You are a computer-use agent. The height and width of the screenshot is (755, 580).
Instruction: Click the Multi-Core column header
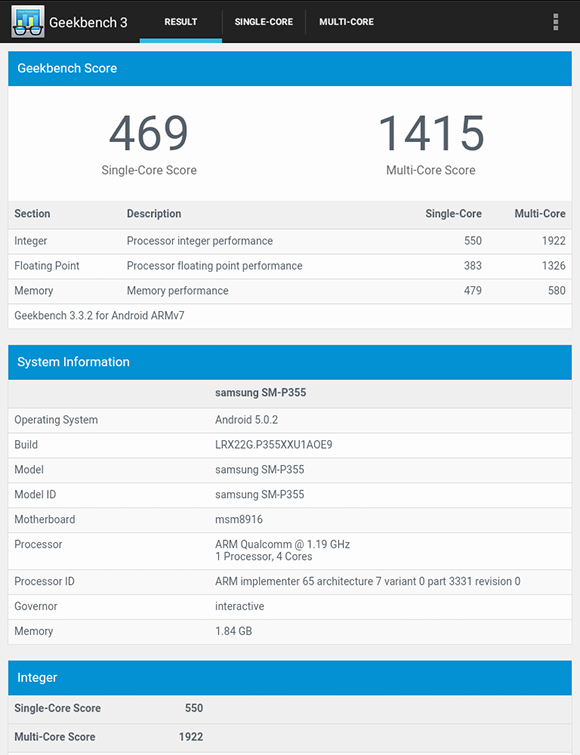click(540, 213)
